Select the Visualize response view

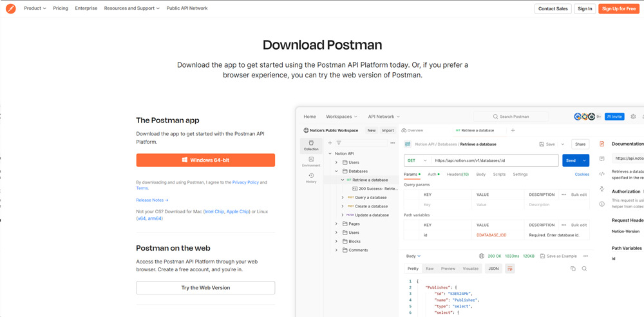click(x=471, y=269)
